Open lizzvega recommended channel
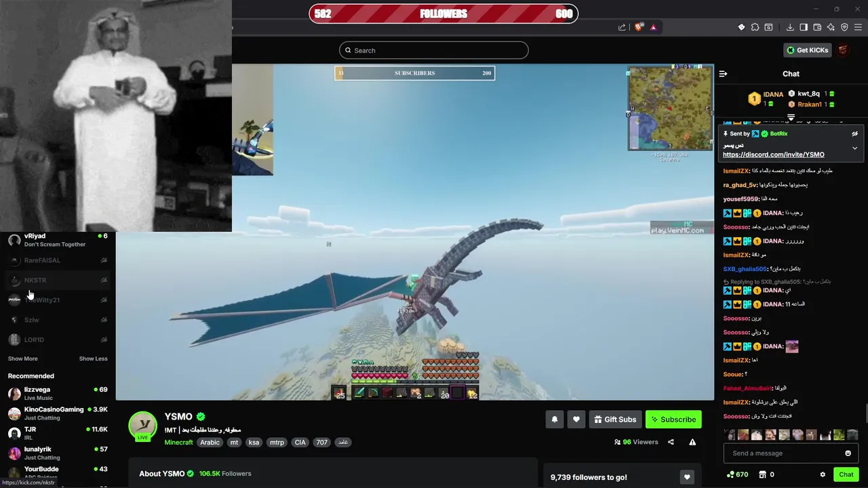This screenshot has height=488, width=868. click(x=58, y=393)
